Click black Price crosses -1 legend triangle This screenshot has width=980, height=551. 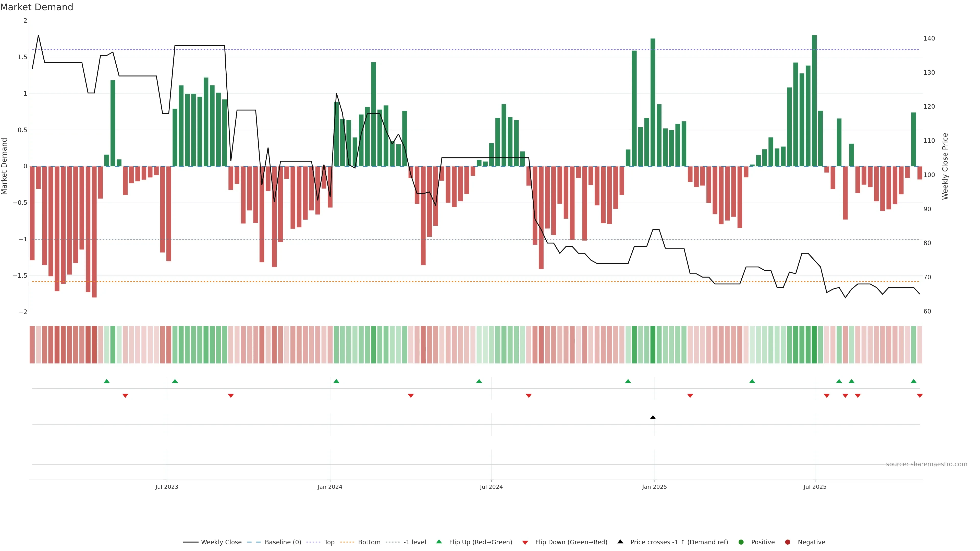pos(620,542)
